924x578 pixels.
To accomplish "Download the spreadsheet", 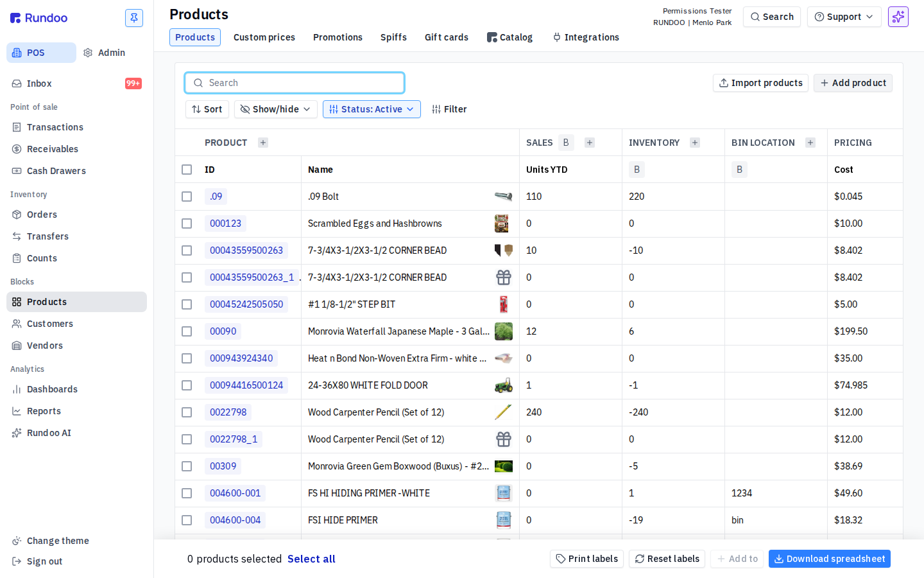I will pos(830,559).
